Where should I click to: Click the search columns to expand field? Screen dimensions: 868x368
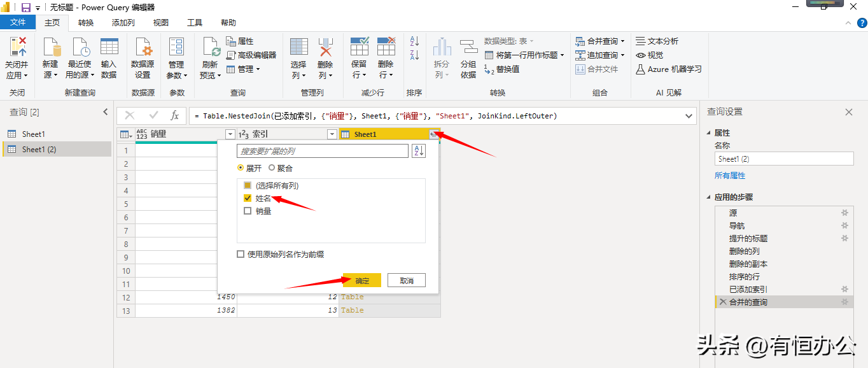[323, 152]
